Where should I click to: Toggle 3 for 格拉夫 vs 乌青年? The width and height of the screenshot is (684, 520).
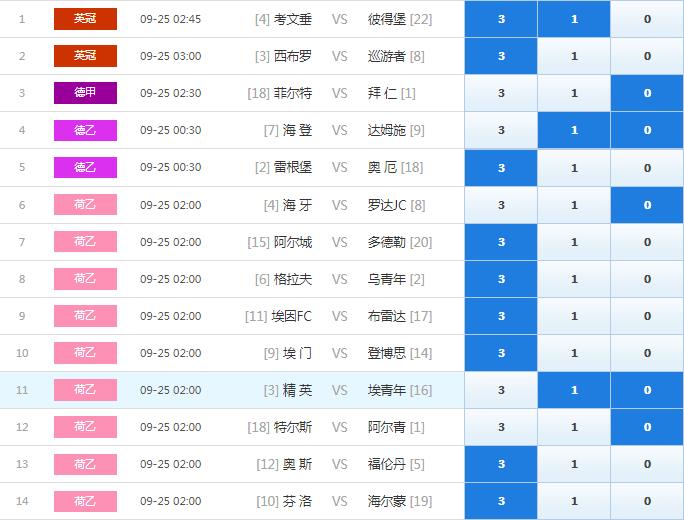click(501, 279)
